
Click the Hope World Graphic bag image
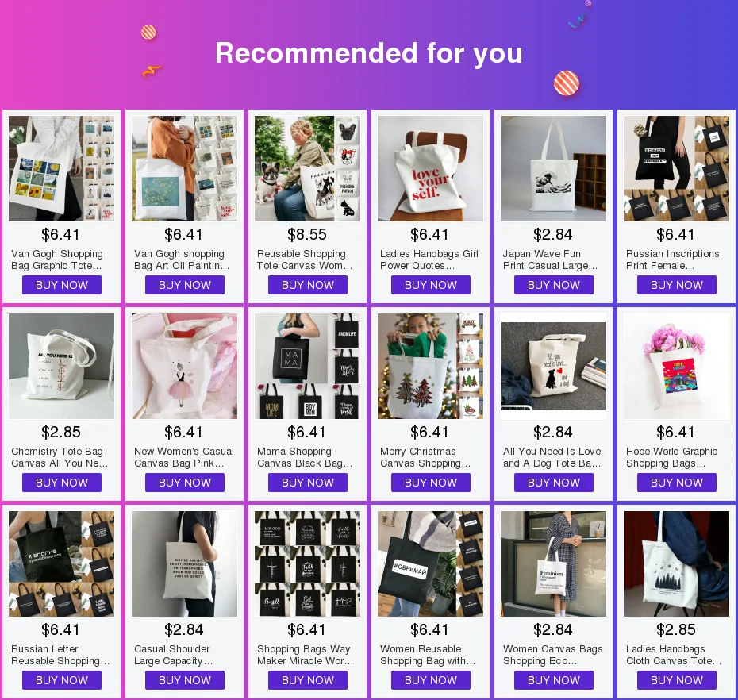pos(676,366)
